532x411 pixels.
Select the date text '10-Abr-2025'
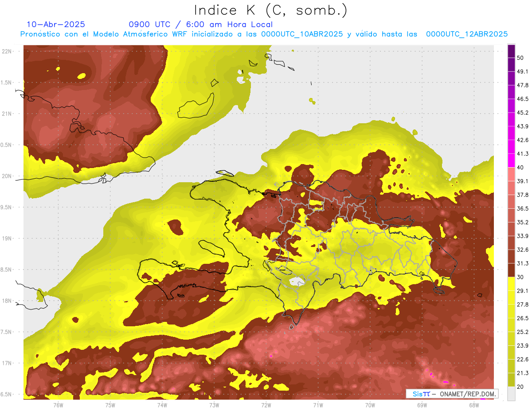tap(56, 24)
